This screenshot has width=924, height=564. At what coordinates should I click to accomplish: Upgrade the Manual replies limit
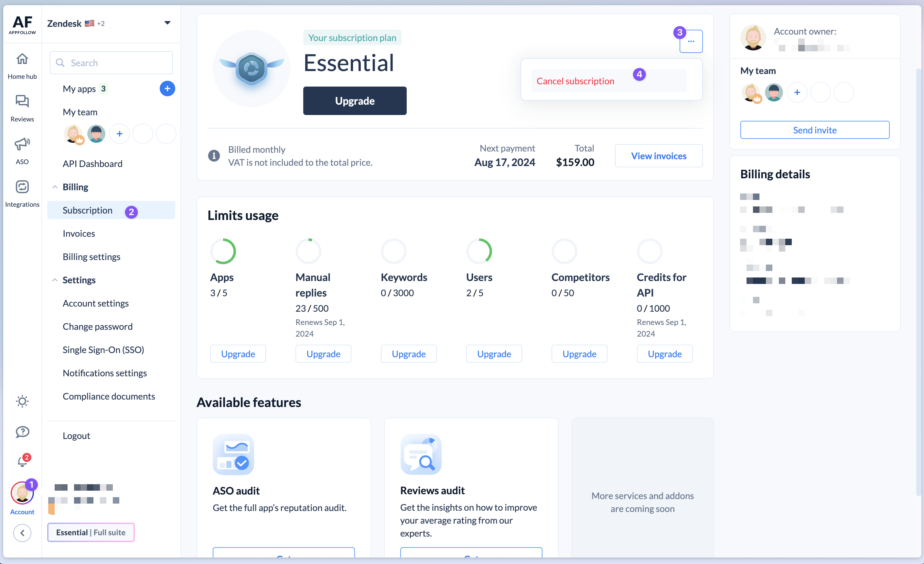tap(323, 354)
